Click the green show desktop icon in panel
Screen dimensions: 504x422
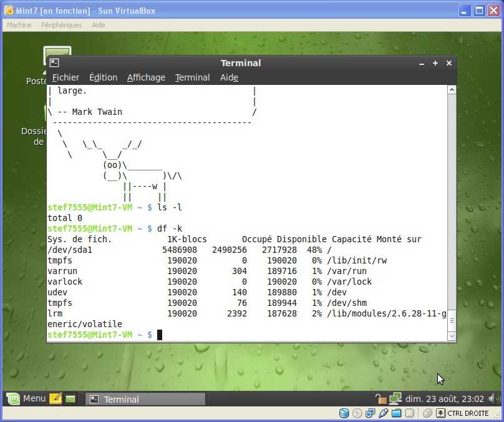tap(70, 399)
